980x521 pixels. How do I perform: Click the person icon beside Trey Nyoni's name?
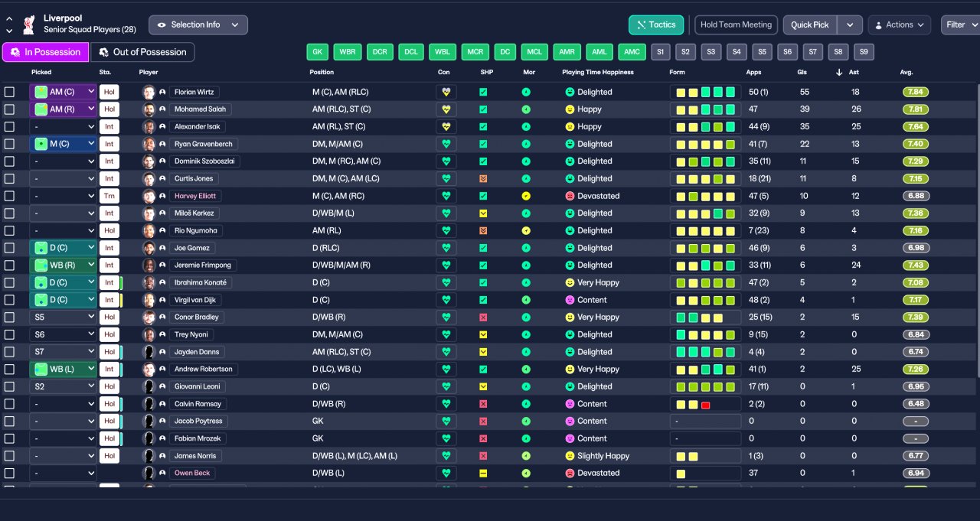(162, 334)
